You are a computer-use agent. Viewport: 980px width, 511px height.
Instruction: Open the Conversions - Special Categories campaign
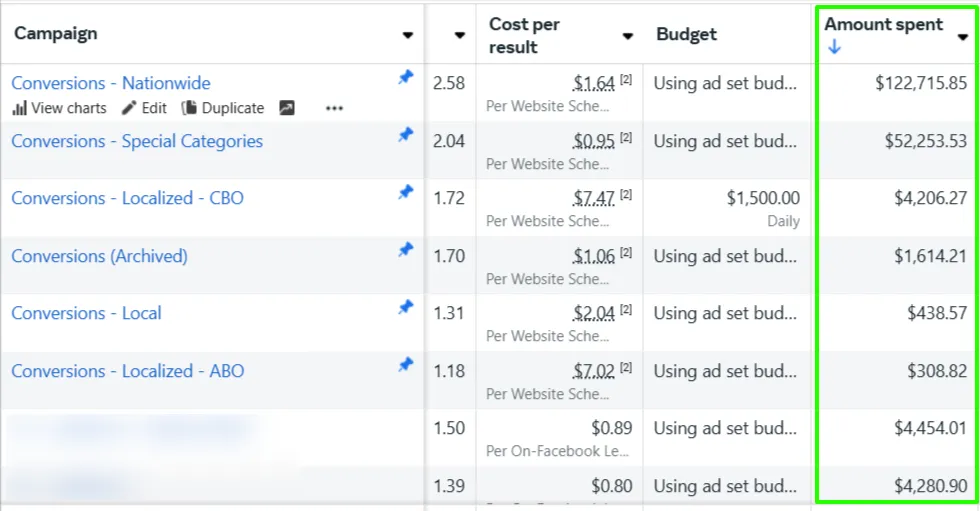[137, 141]
